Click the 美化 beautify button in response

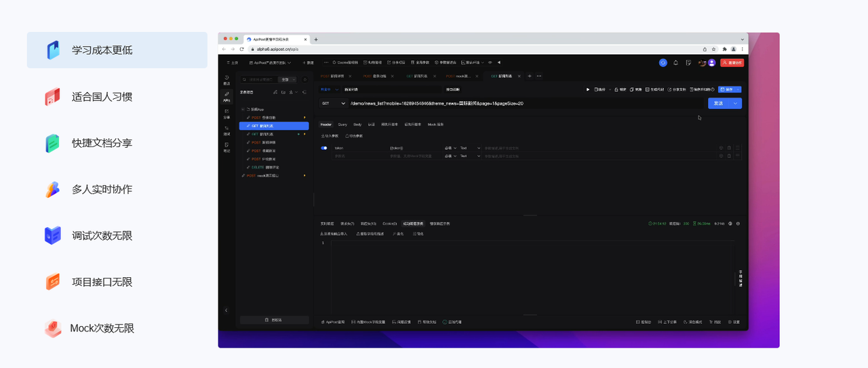(398, 234)
